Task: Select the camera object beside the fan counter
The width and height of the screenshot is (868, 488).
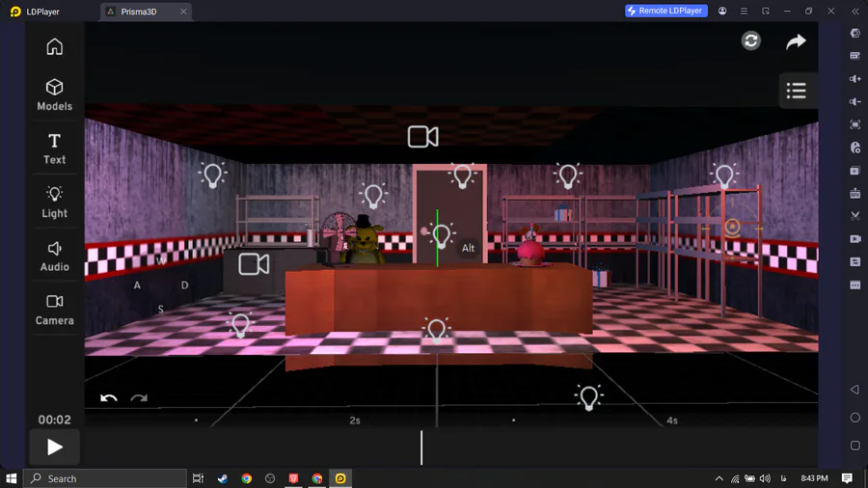Action: 254,264
